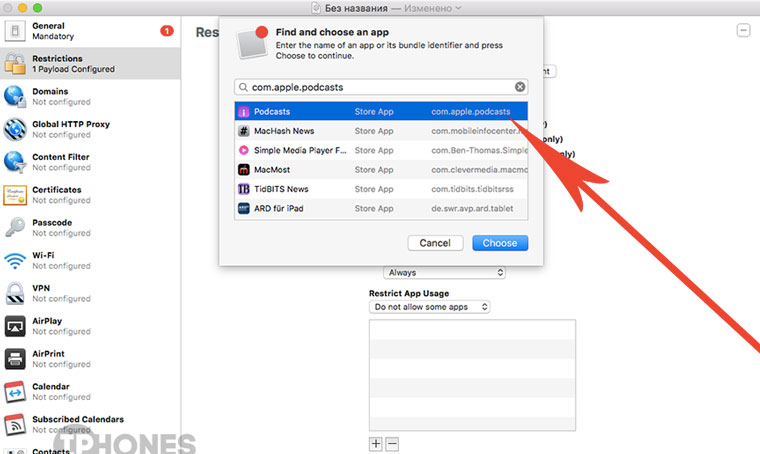Select the AirPrint printer icon
This screenshot has height=454, width=760.
pyautogui.click(x=15, y=359)
